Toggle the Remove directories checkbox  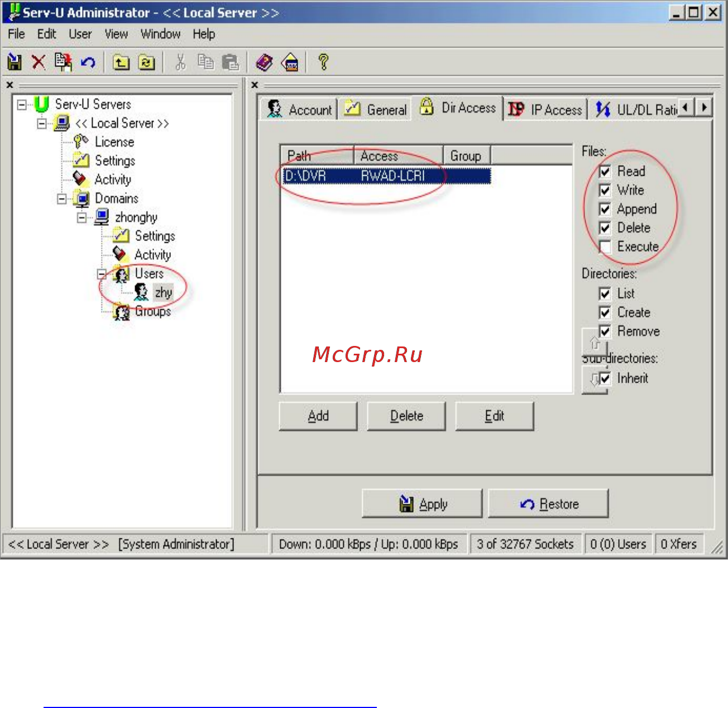coord(605,331)
